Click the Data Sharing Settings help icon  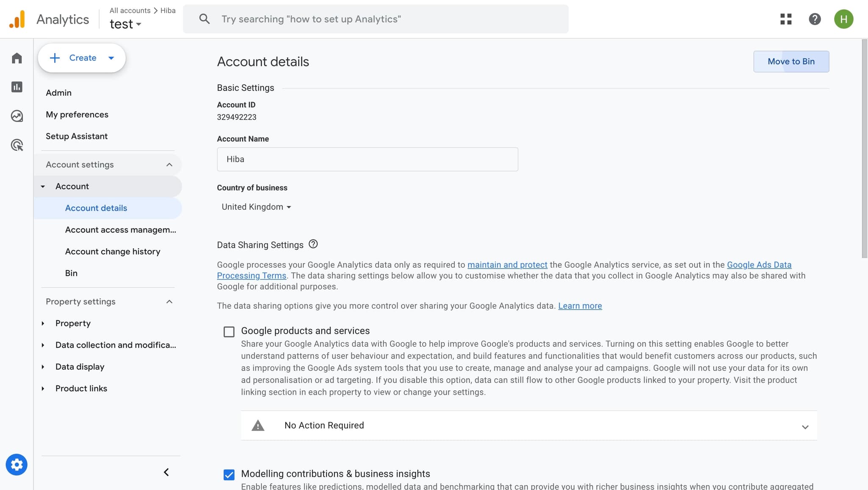coord(313,244)
